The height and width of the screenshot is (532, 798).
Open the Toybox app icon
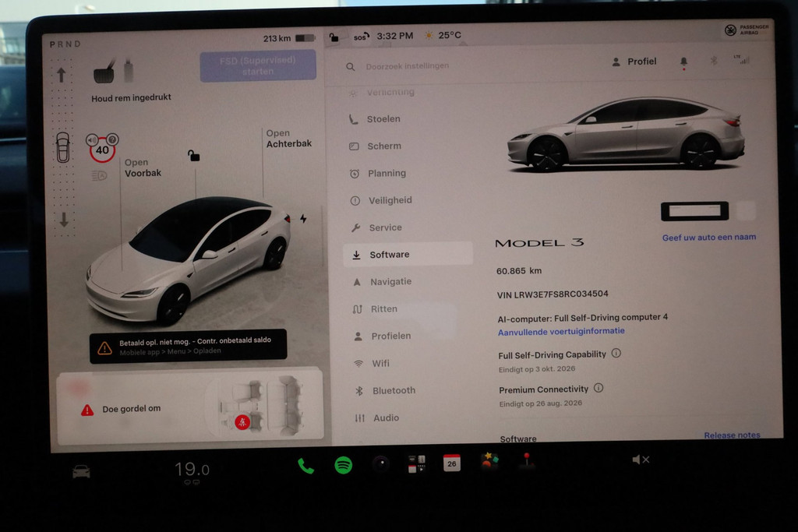[x=489, y=461]
